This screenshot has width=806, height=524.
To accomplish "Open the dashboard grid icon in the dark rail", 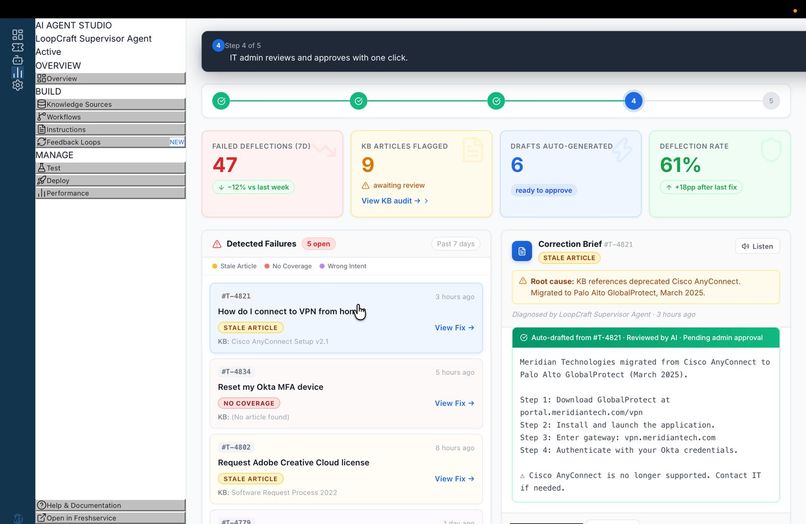I will tap(17, 34).
